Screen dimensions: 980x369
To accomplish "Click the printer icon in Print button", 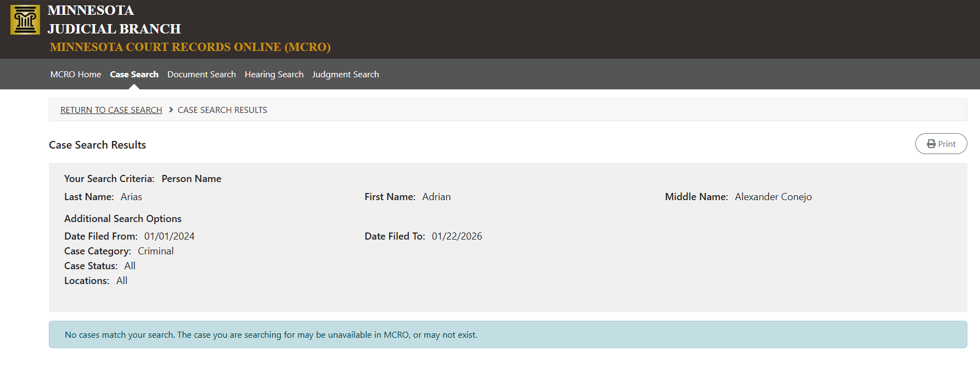I will pyautogui.click(x=931, y=144).
